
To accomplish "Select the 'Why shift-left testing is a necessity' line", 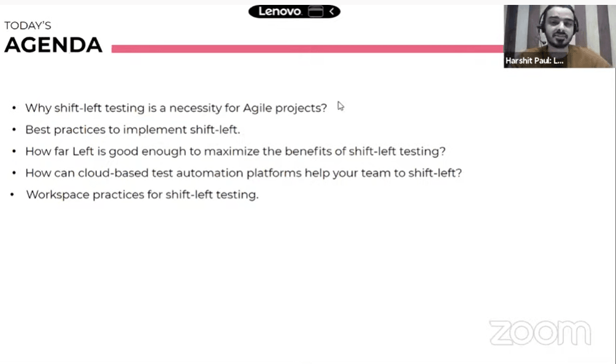I will coord(176,108).
